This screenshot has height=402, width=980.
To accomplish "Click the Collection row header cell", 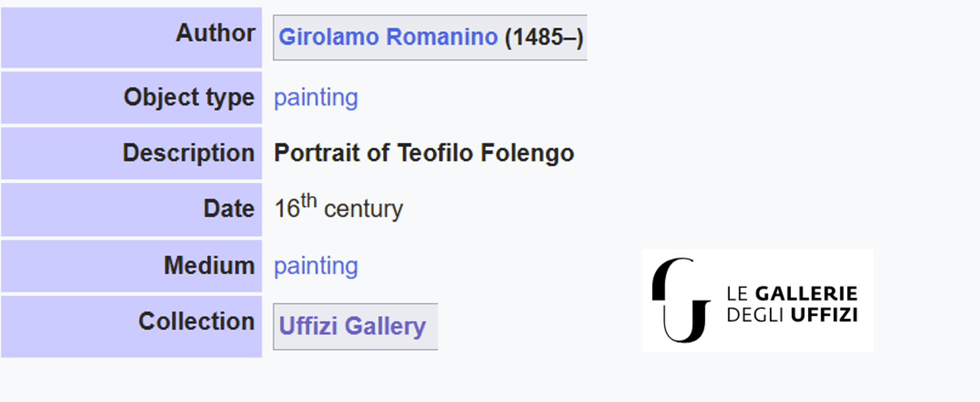I will [131, 326].
